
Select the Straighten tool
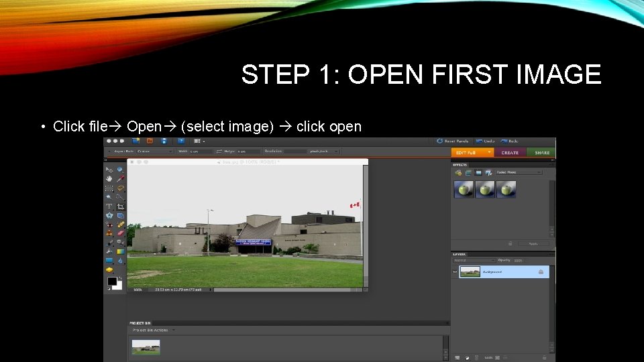point(120,215)
